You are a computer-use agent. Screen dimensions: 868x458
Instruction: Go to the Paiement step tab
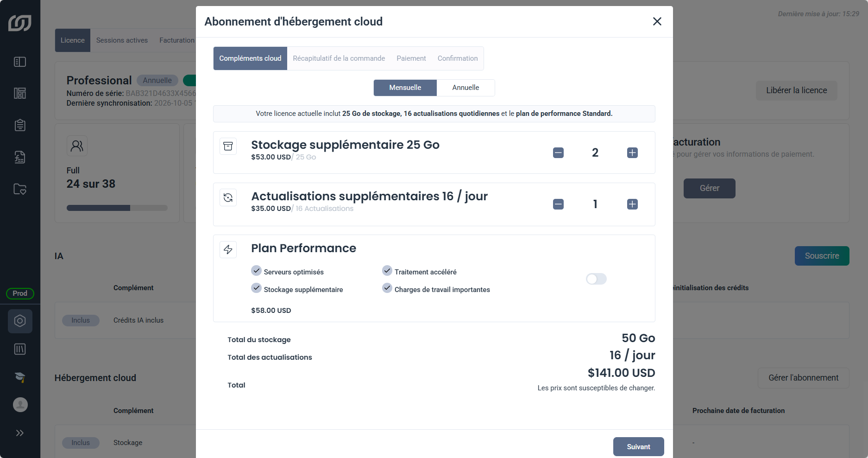(411, 58)
